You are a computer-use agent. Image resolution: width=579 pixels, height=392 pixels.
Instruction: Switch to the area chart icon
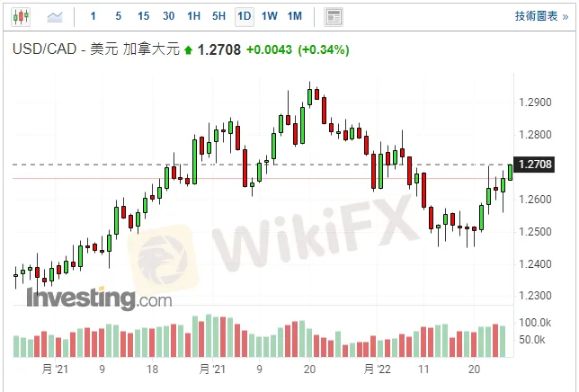click(55, 16)
